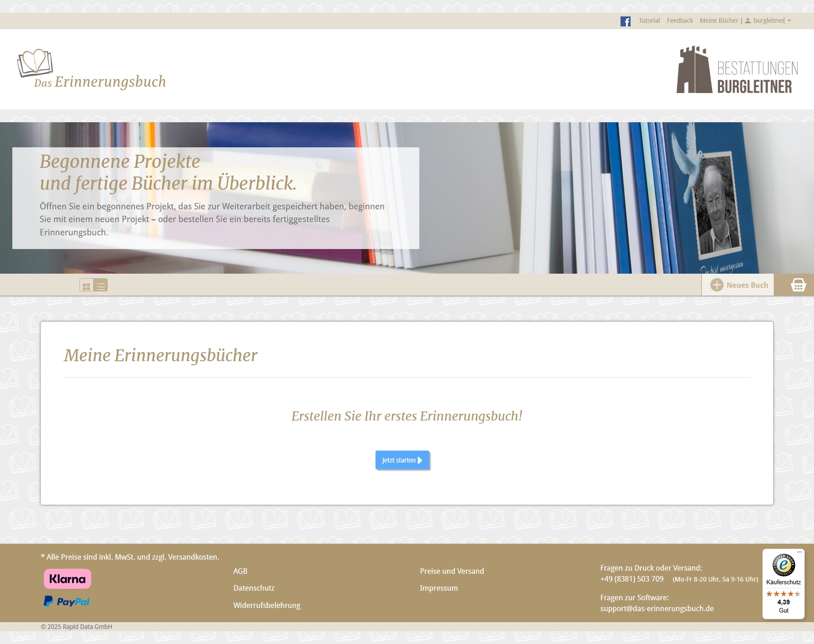Open the Impressum link
The width and height of the screenshot is (814, 644).
click(x=438, y=588)
